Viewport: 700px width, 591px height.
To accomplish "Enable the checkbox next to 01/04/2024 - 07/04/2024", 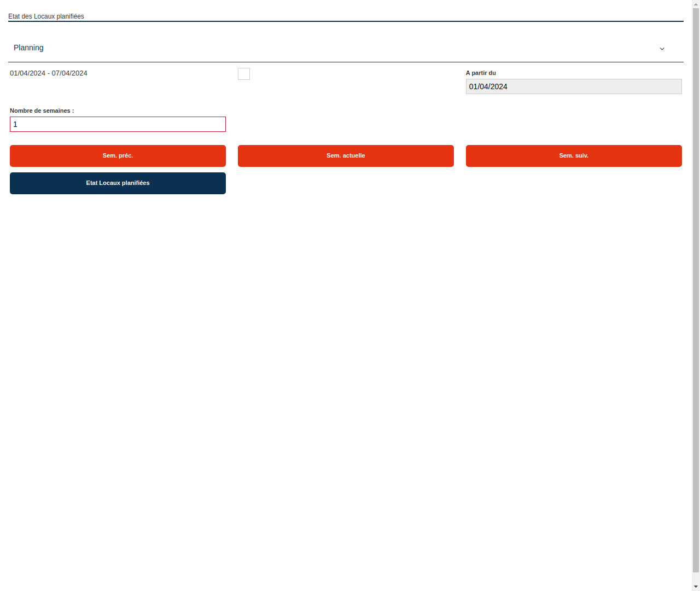I will point(243,74).
